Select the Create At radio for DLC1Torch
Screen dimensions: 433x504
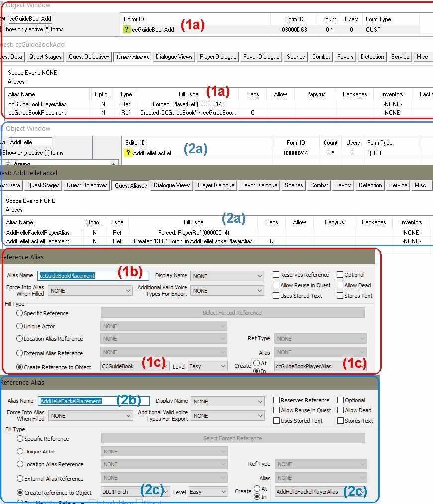257,489
